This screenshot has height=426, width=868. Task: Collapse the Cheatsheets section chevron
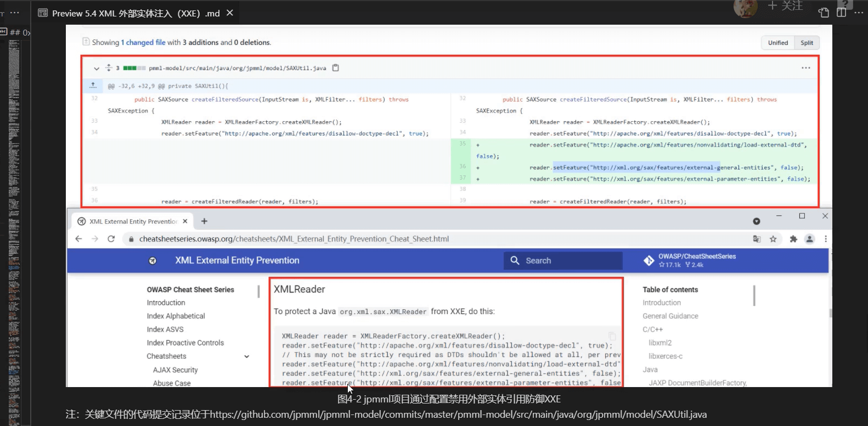click(247, 356)
